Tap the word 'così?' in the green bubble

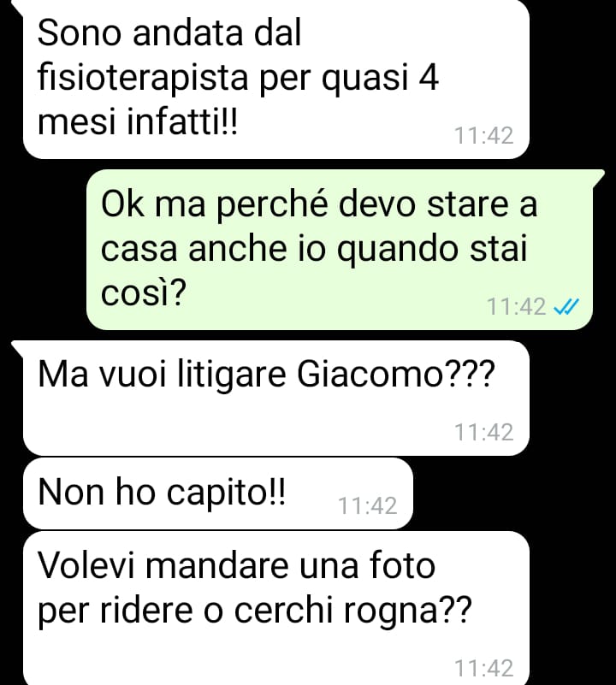click(144, 292)
